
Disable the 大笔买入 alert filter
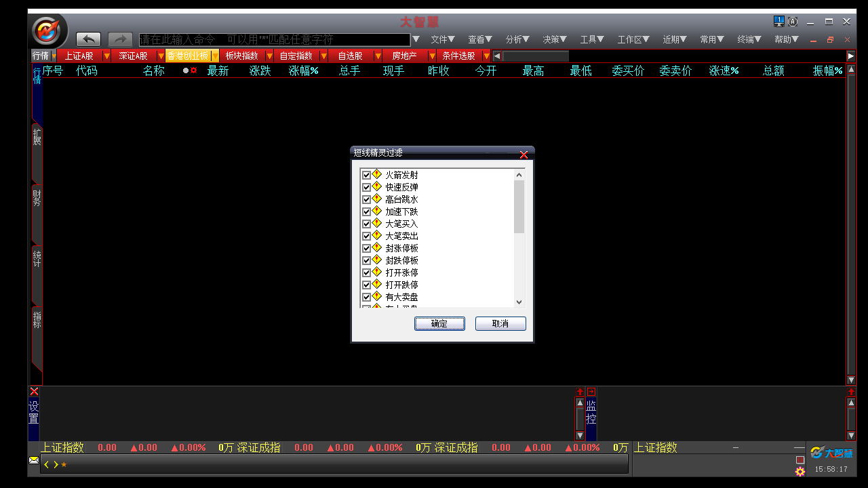point(366,223)
